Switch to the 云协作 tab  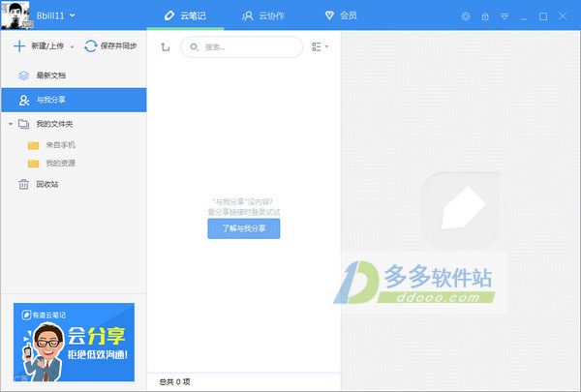263,15
